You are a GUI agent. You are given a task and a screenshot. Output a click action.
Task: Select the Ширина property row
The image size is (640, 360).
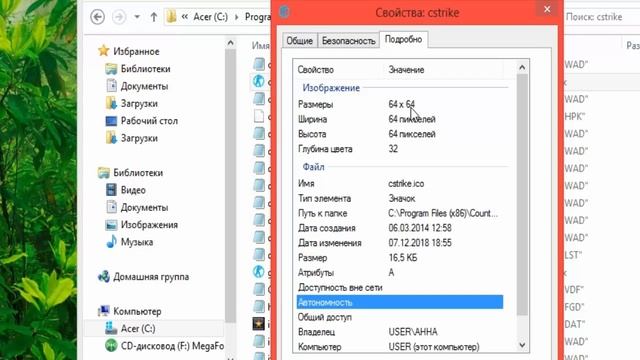(400, 119)
